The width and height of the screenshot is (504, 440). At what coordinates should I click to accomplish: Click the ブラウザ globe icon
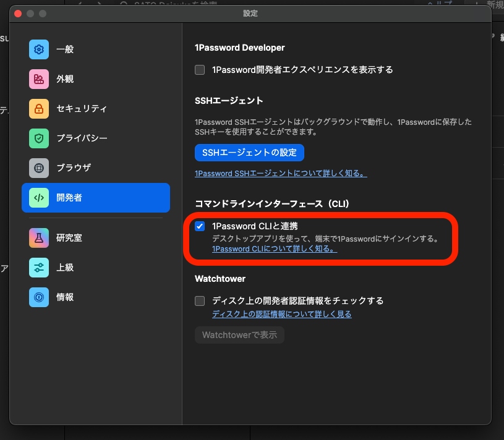(39, 168)
